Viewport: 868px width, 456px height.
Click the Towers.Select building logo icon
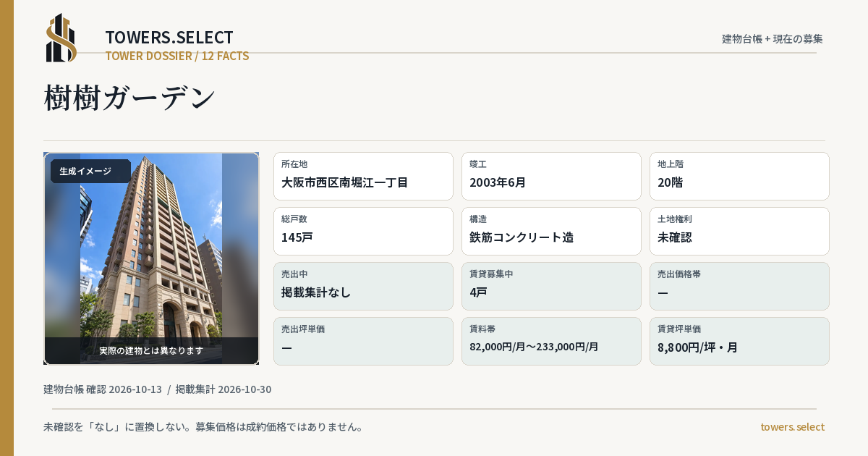pyautogui.click(x=61, y=38)
